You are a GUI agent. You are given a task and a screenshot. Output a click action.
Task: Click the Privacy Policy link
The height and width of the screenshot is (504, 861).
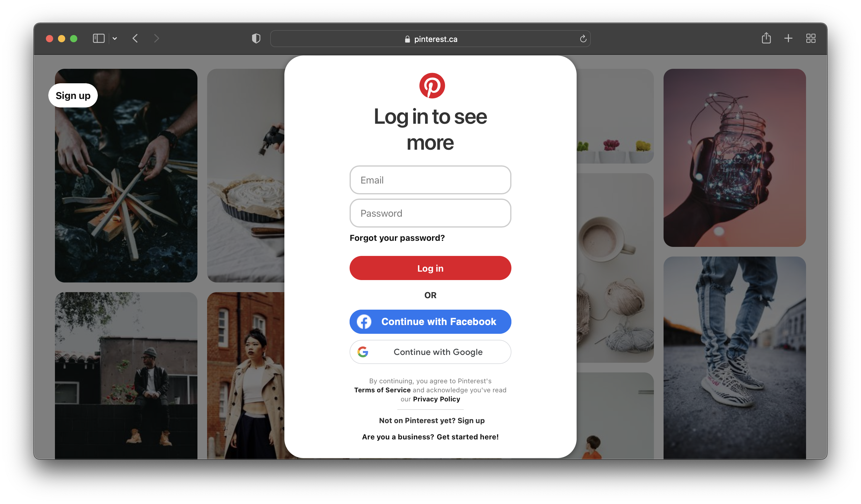[x=437, y=398]
